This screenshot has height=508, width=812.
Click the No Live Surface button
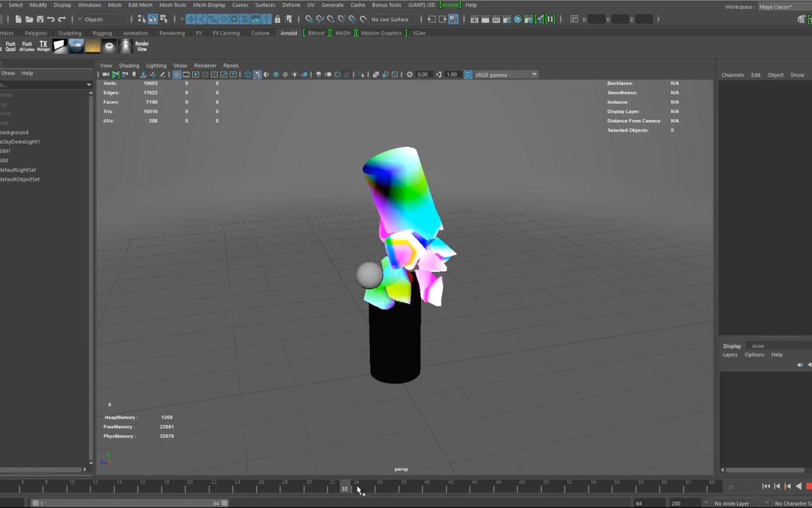[x=391, y=19]
